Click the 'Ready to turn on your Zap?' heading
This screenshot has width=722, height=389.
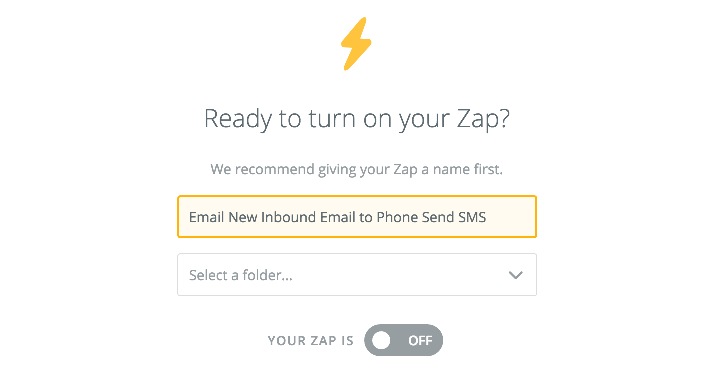(x=357, y=118)
